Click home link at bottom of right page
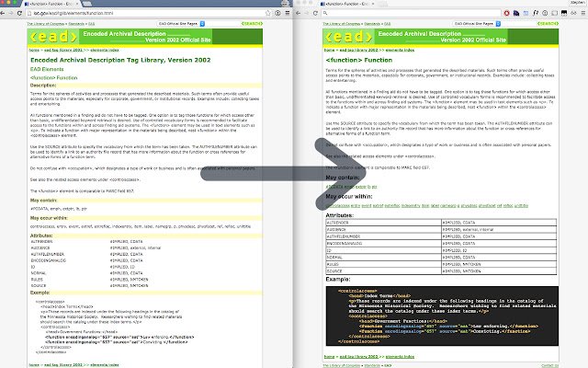Viewport: 588px width, 368px height. pyautogui.click(x=329, y=357)
